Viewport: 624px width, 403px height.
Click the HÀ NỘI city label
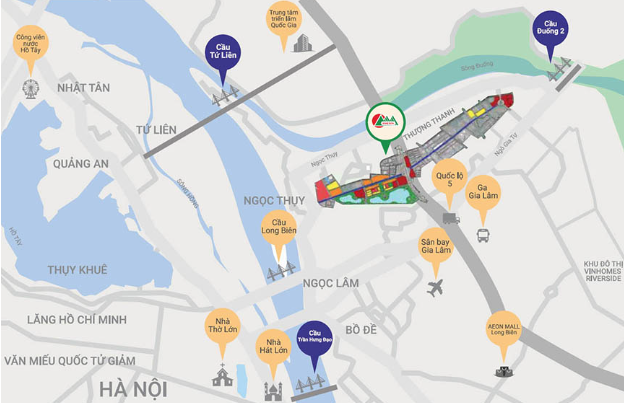click(133, 389)
